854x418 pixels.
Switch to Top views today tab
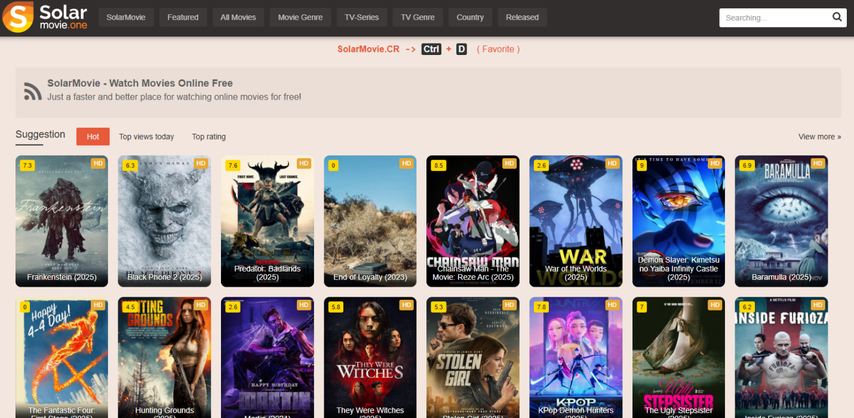click(146, 137)
